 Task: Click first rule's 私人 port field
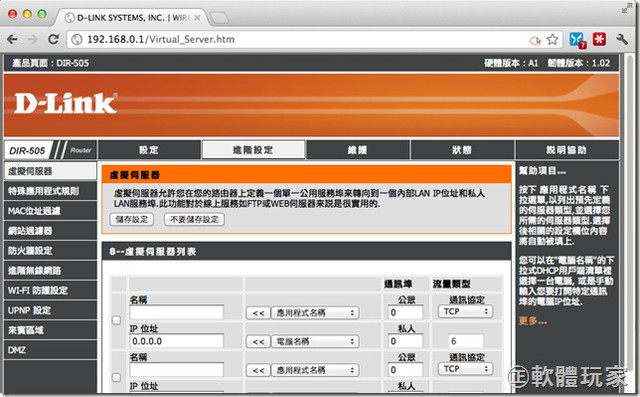405,341
